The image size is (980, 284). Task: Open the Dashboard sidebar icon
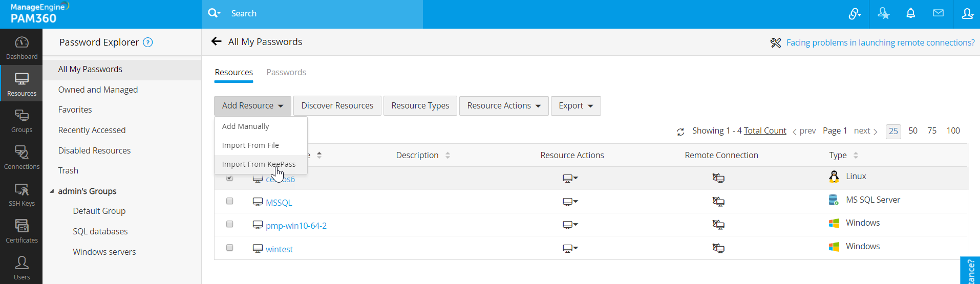click(x=22, y=48)
